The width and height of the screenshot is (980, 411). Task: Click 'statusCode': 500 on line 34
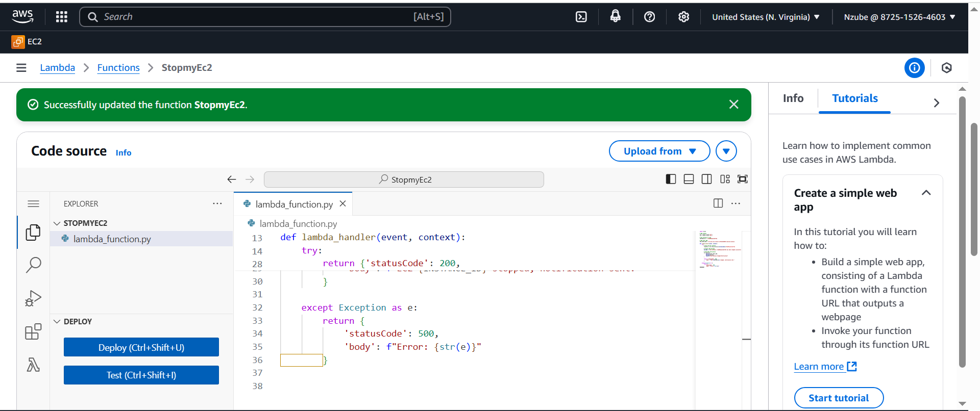pyautogui.click(x=391, y=333)
